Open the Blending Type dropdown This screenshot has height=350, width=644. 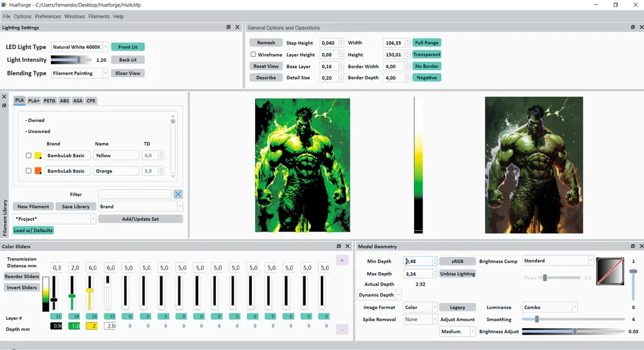80,73
